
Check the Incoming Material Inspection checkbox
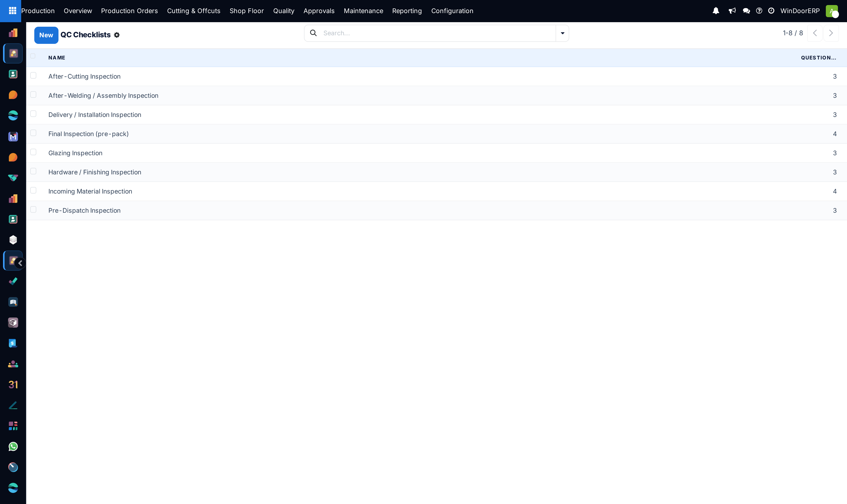(33, 190)
